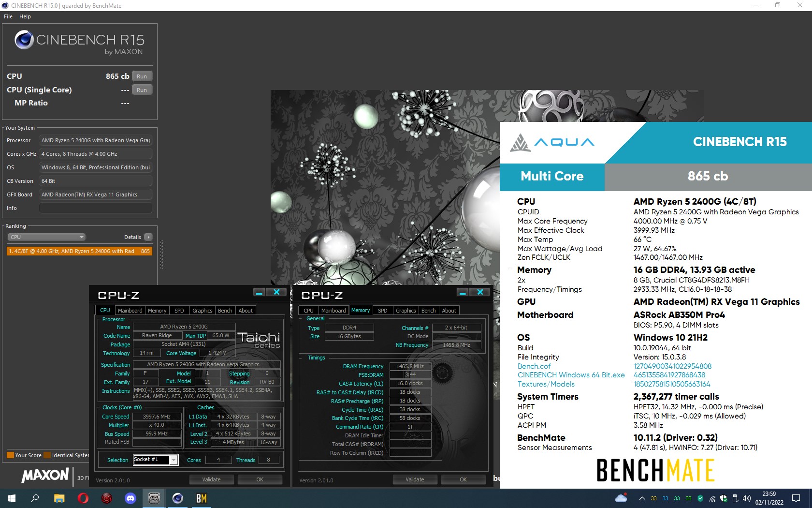Open SPD tab in left CPU-Z window
Image resolution: width=812 pixels, height=508 pixels.
179,311
